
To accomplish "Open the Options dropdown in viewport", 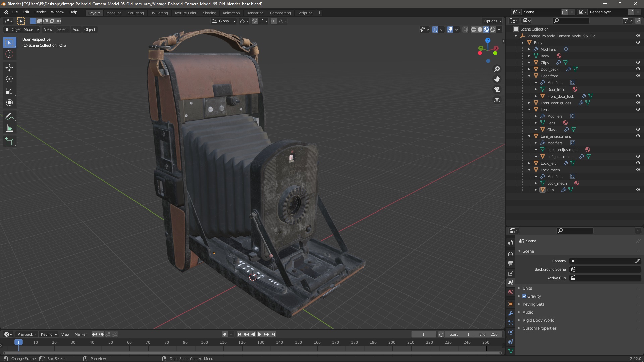I will tap(492, 21).
